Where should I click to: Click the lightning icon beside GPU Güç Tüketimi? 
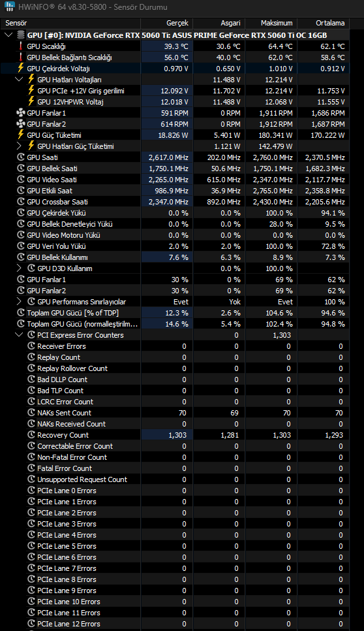[x=21, y=135]
